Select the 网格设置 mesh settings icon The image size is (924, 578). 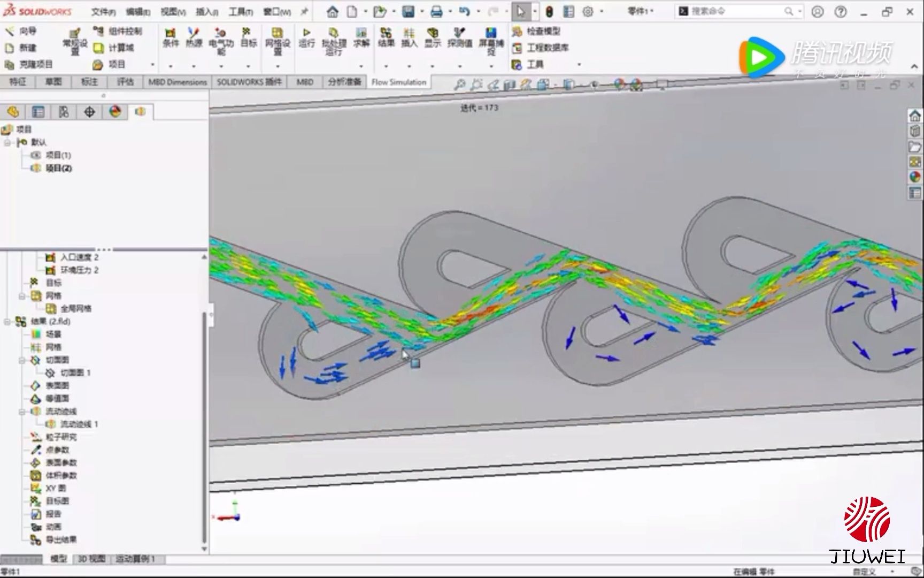click(x=276, y=37)
